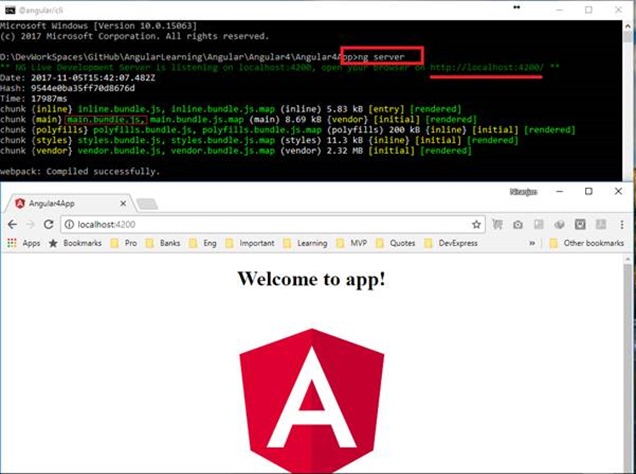Open the Apps grid shortcut
The height and width of the screenshot is (474, 636).
coord(24,243)
